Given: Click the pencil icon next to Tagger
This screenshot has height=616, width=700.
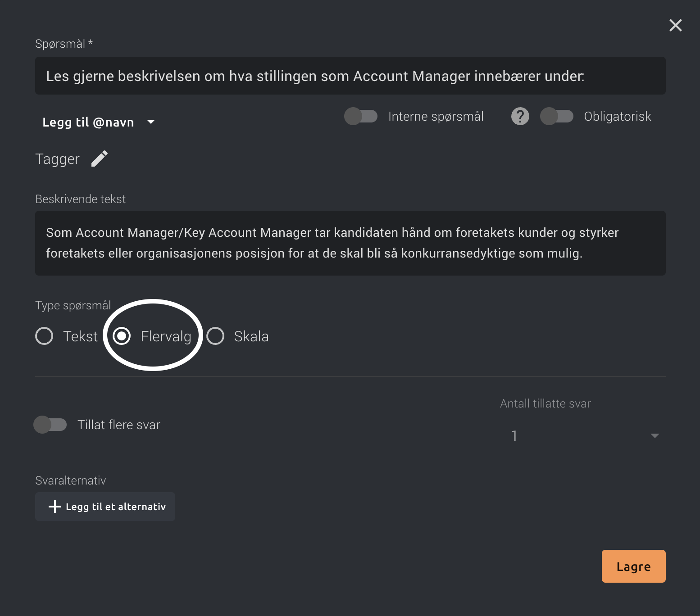Looking at the screenshot, I should [100, 159].
